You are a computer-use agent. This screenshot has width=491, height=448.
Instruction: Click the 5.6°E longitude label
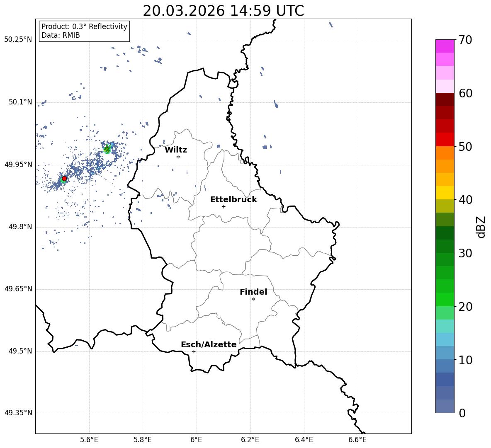89,440
